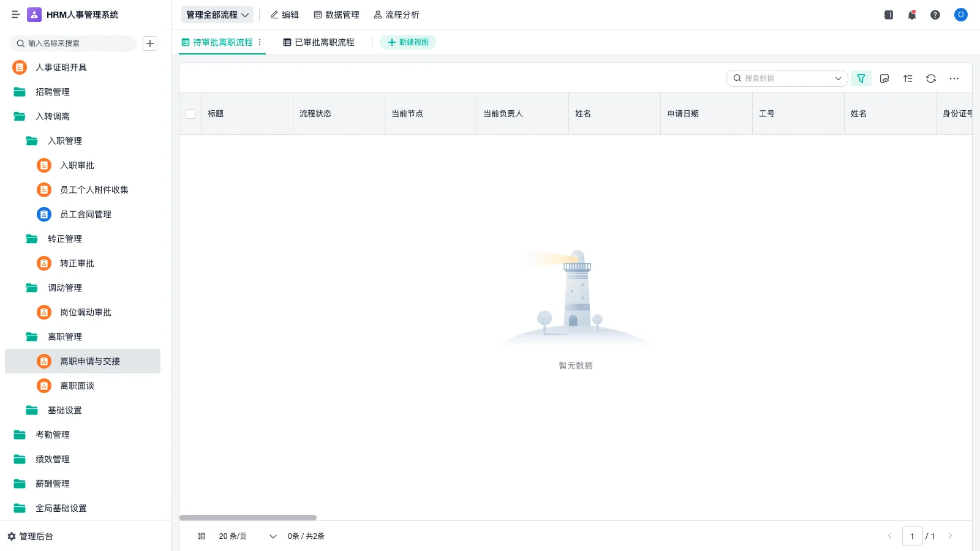Image resolution: width=980 pixels, height=551 pixels.
Task: Click the field visibility eye icon
Action: [884, 78]
